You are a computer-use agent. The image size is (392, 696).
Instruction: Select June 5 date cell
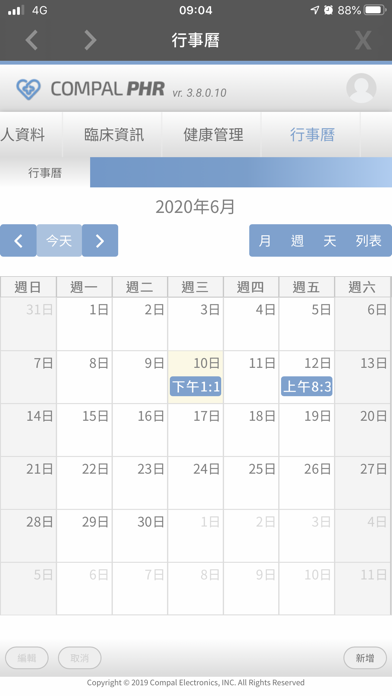pyautogui.click(x=307, y=324)
